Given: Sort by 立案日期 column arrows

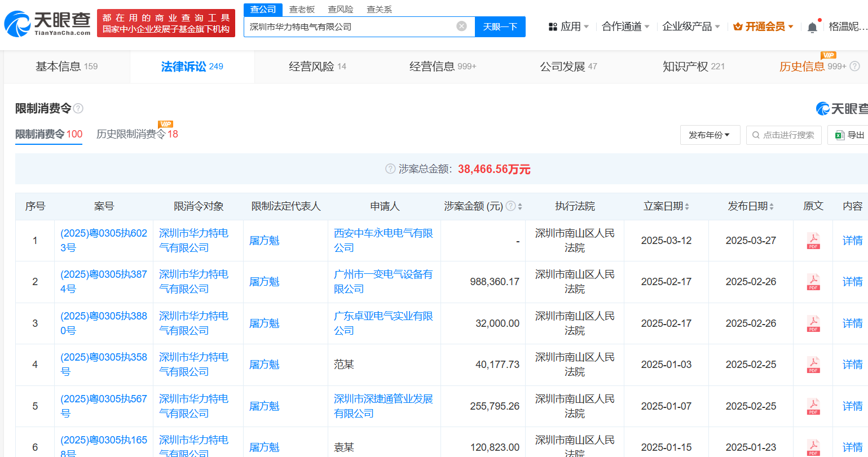Looking at the screenshot, I should click(x=687, y=207).
